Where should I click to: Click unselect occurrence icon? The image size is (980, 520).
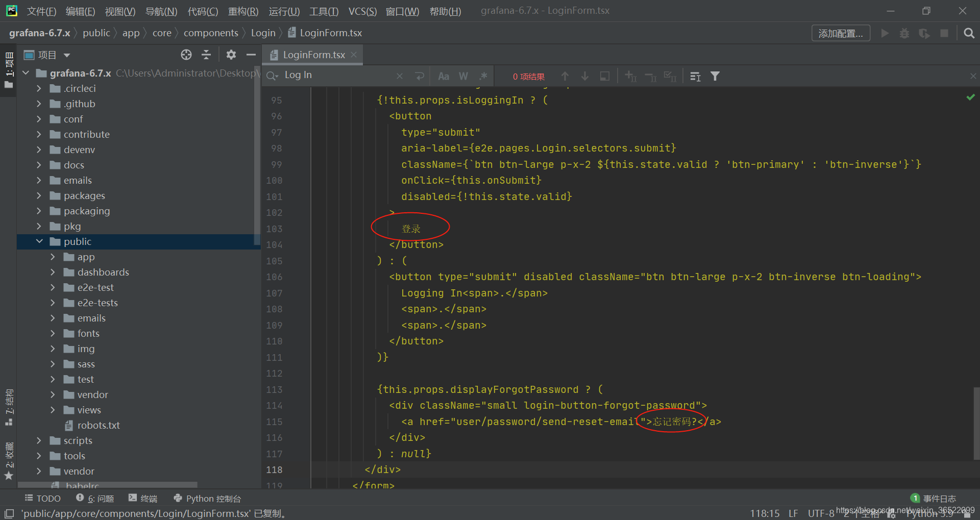click(651, 76)
